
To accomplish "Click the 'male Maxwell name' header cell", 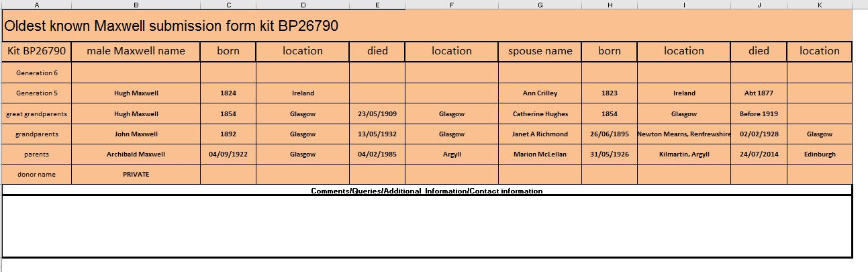I will [136, 51].
